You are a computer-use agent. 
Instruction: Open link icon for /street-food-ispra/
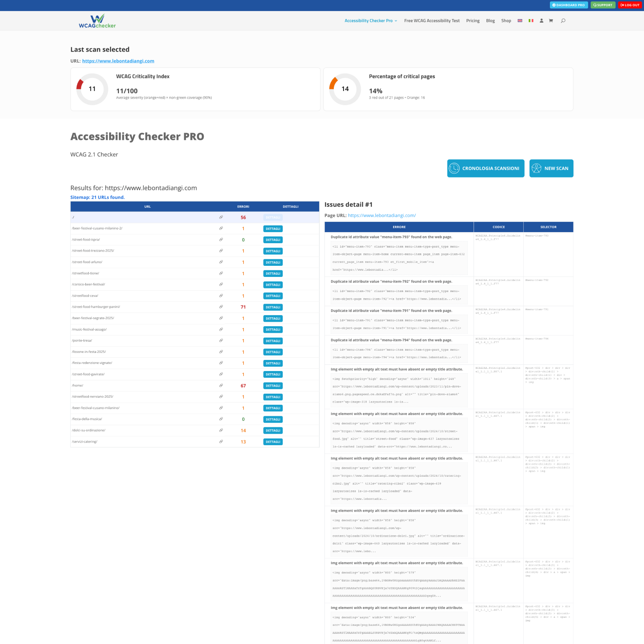221,240
